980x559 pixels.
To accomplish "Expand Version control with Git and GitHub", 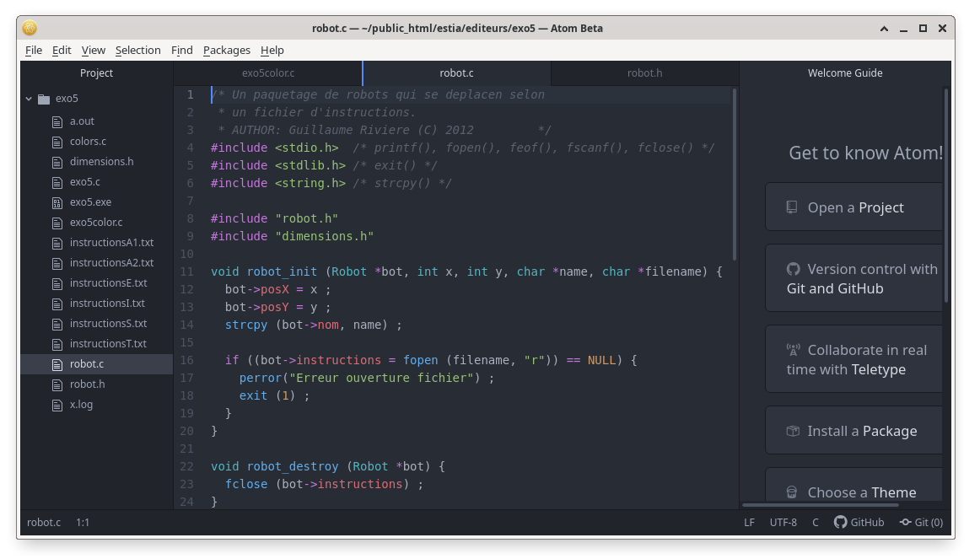I will click(x=853, y=278).
